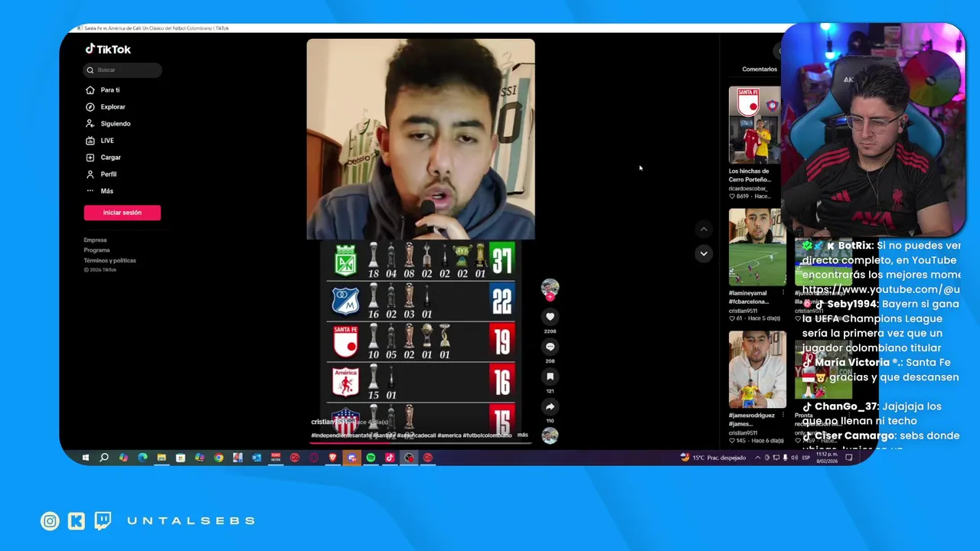Click the Instagram icon in overlay
Screen dimensions: 980x551
point(50,521)
